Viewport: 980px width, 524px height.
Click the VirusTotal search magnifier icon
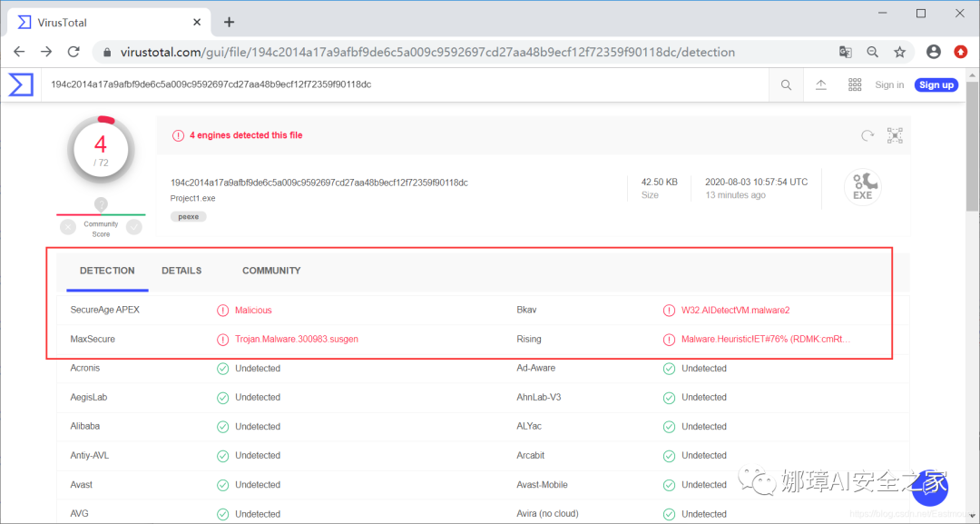(786, 85)
